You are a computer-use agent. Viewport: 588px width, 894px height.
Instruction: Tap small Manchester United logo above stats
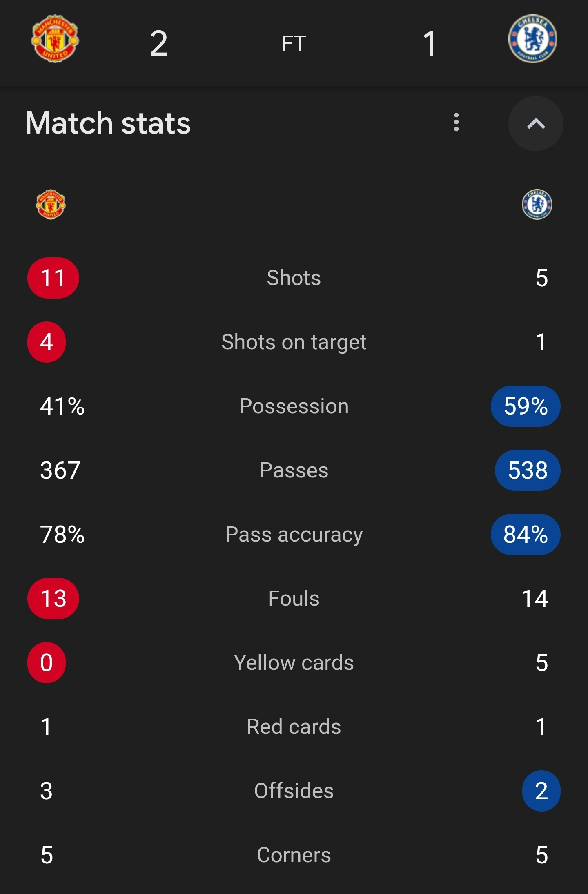point(51,204)
